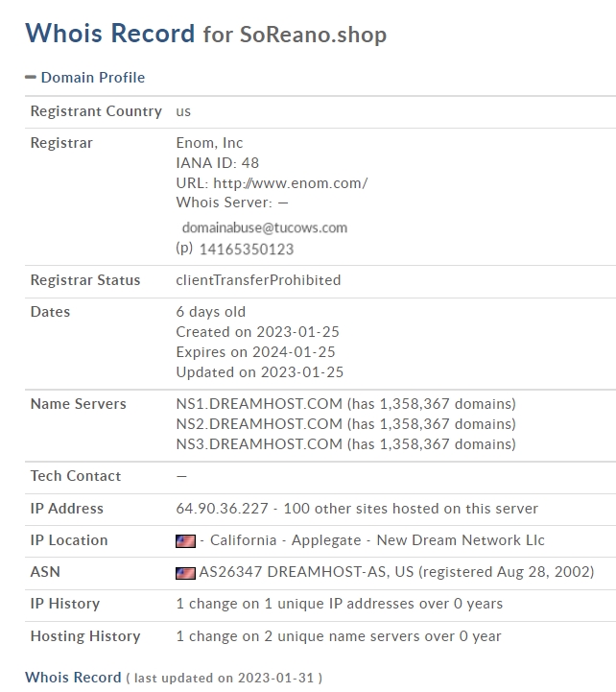Click NS3.DREAMHOST.COM name server entry
The width and height of the screenshot is (616, 692).
click(x=259, y=444)
